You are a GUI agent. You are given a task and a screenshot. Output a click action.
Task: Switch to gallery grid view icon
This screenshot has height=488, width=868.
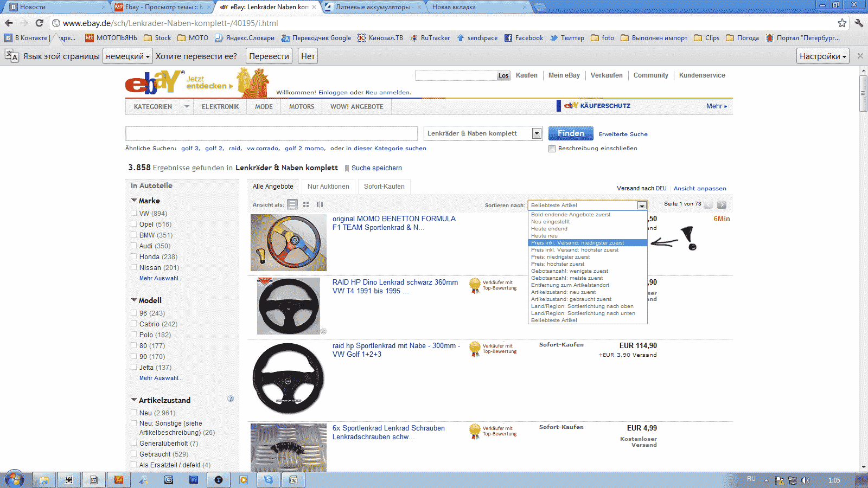pyautogui.click(x=306, y=204)
